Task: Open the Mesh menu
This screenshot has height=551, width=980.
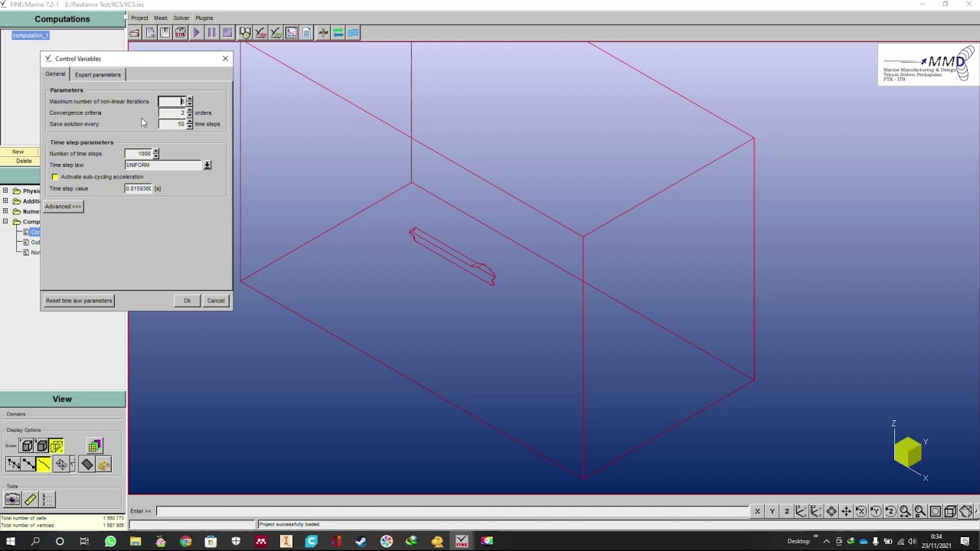Action: click(161, 18)
